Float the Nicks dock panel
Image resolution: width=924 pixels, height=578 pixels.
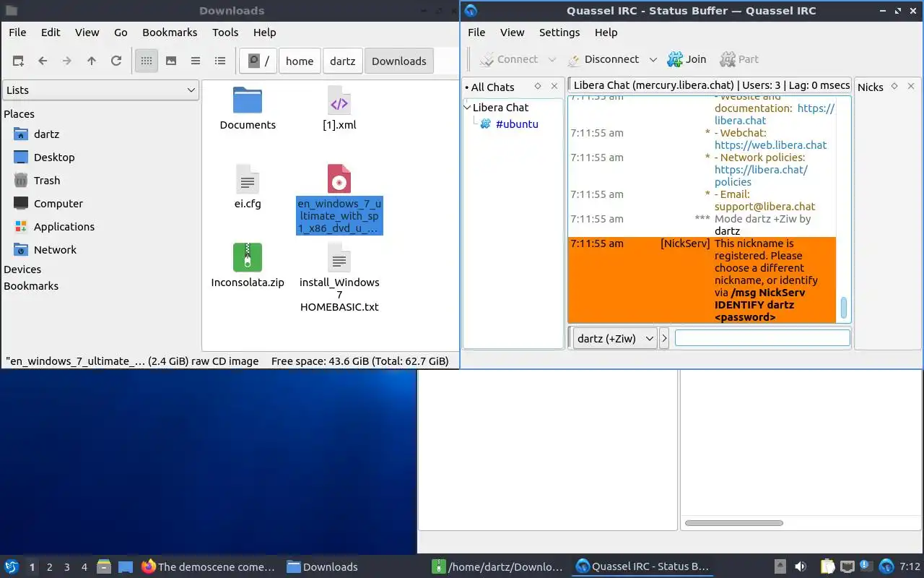pos(894,87)
